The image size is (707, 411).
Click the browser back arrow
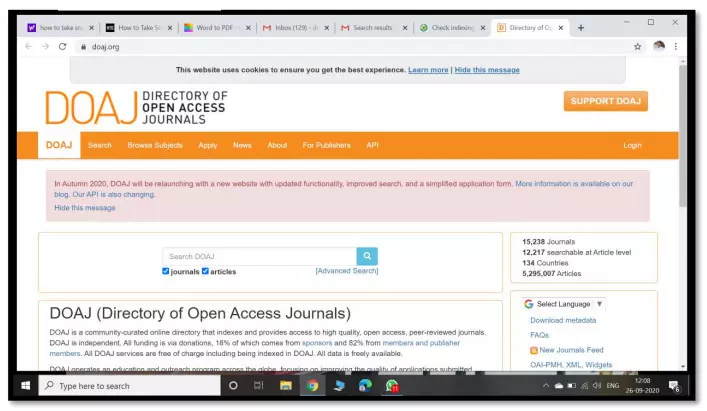(x=28, y=46)
